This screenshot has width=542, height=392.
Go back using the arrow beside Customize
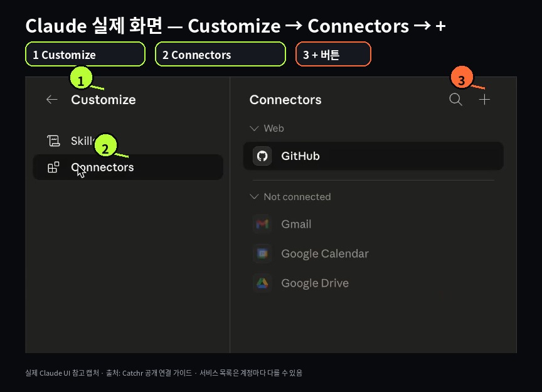pyautogui.click(x=52, y=100)
